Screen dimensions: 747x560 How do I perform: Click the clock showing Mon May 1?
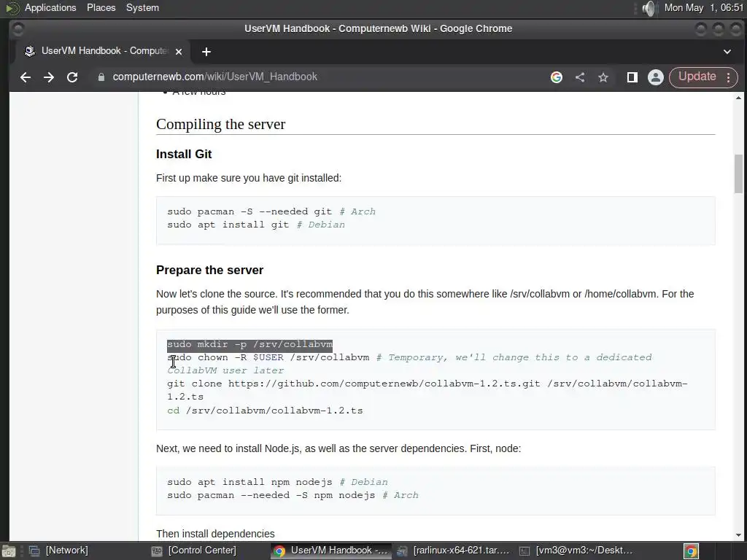[x=704, y=7]
